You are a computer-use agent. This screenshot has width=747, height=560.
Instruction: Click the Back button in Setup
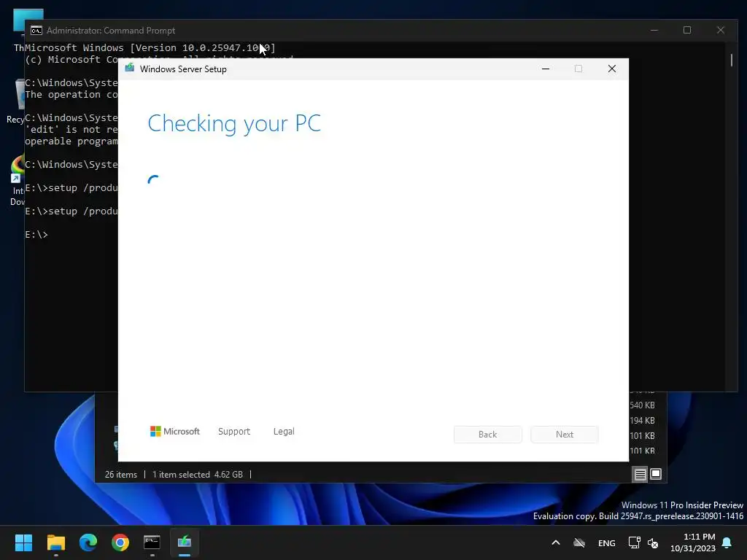coord(488,435)
